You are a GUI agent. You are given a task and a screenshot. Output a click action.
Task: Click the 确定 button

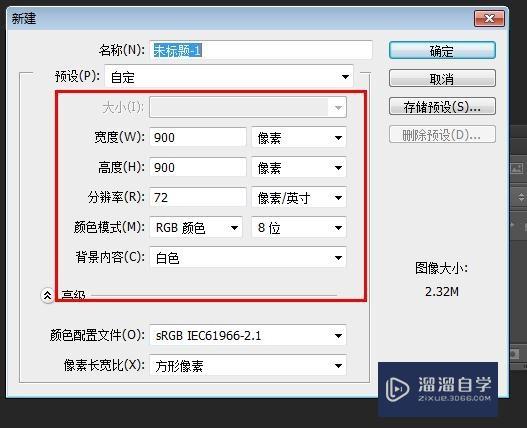442,51
